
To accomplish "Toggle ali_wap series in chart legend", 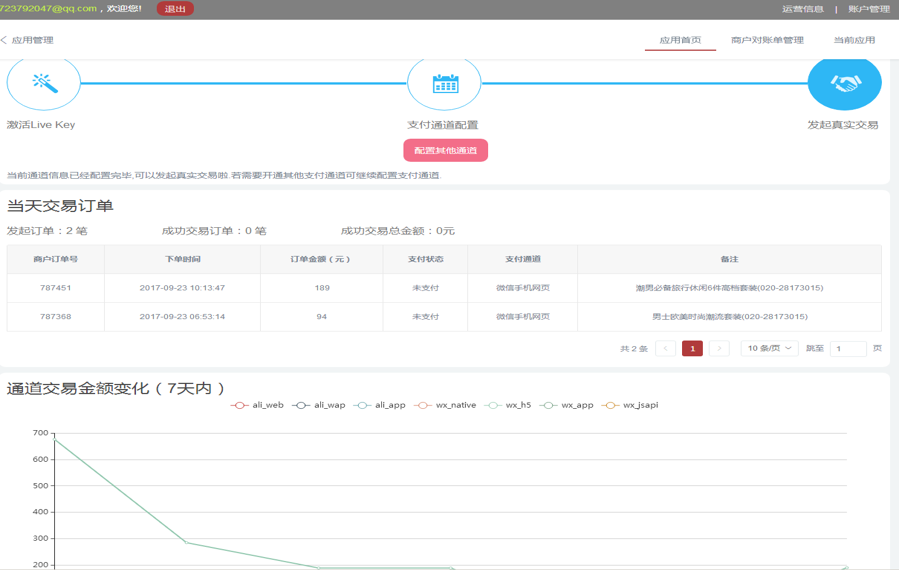I will click(319, 405).
